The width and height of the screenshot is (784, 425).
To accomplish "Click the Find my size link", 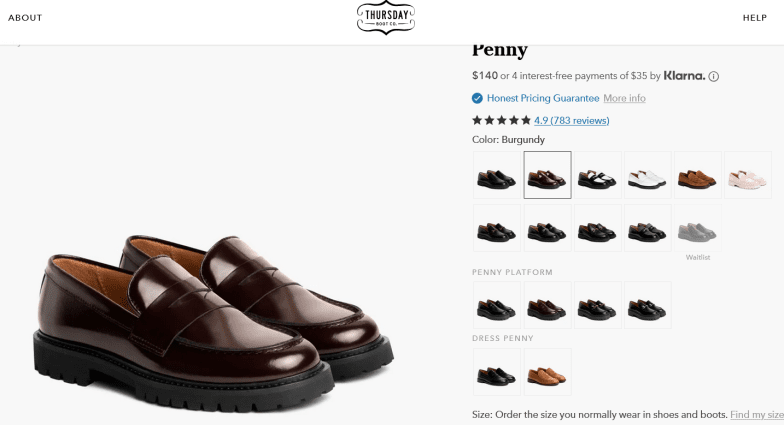I will click(756, 414).
